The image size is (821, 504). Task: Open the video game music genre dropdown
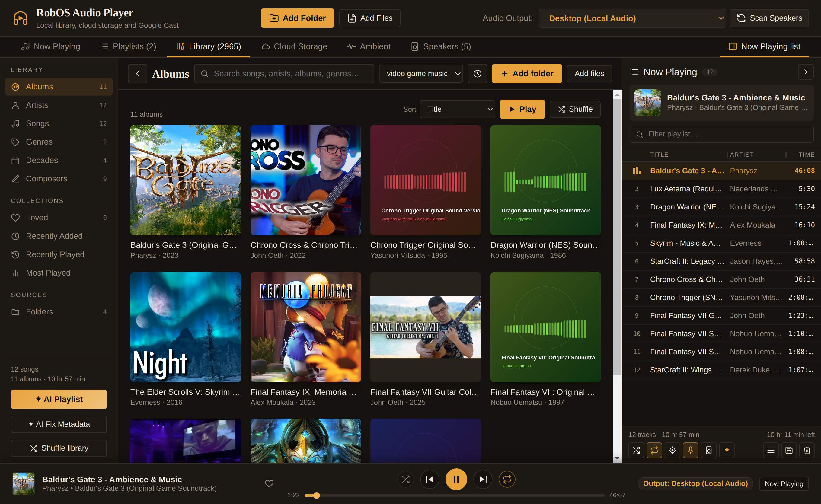tap(421, 73)
